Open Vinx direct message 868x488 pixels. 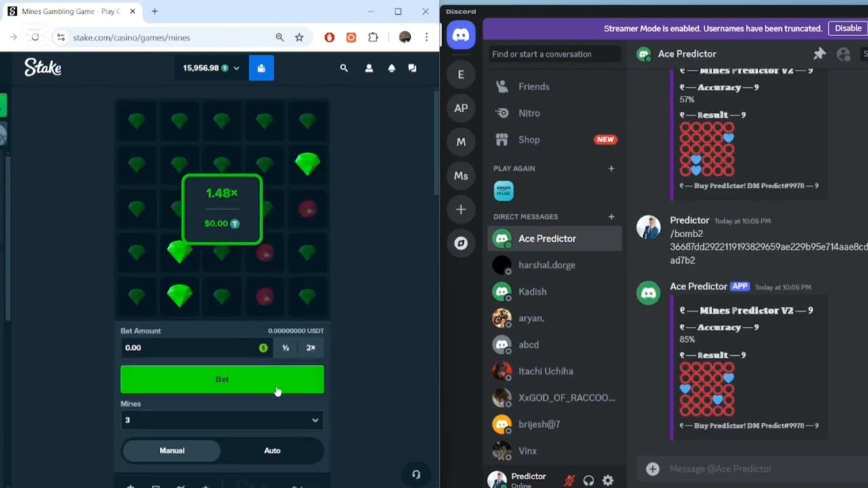point(554,451)
